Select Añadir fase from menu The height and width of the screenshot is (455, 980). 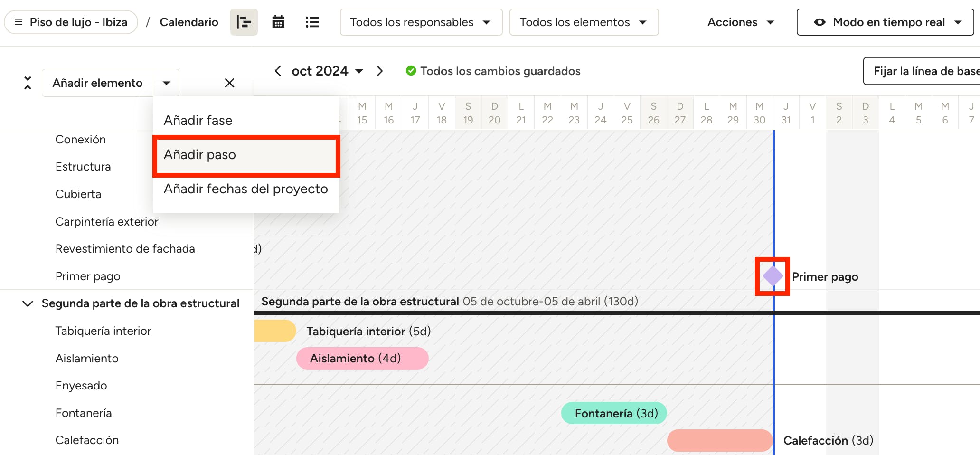pos(198,121)
